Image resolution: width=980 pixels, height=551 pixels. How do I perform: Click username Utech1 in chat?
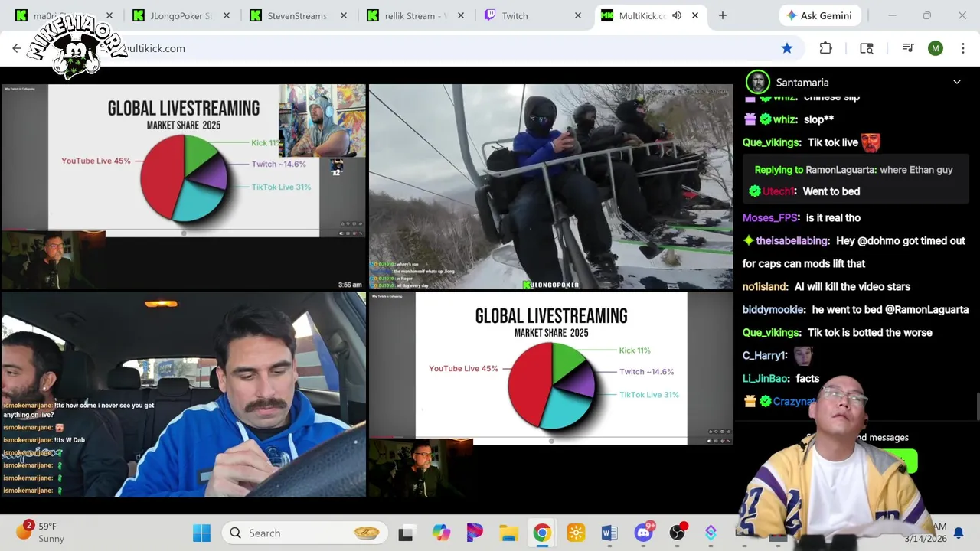[779, 191]
